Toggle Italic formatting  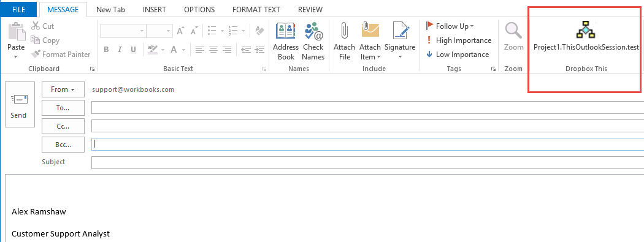click(120, 50)
